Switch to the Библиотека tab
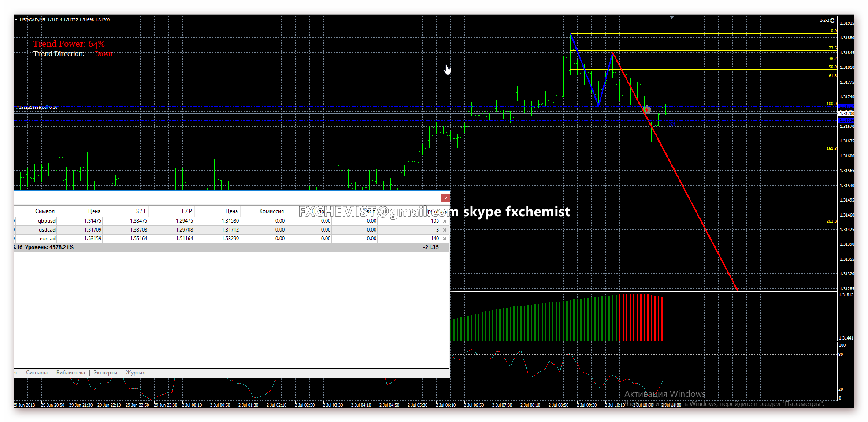868x422 pixels. pyautogui.click(x=70, y=373)
